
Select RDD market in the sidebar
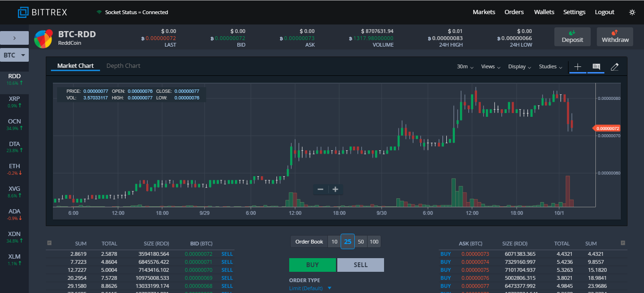coord(14,79)
